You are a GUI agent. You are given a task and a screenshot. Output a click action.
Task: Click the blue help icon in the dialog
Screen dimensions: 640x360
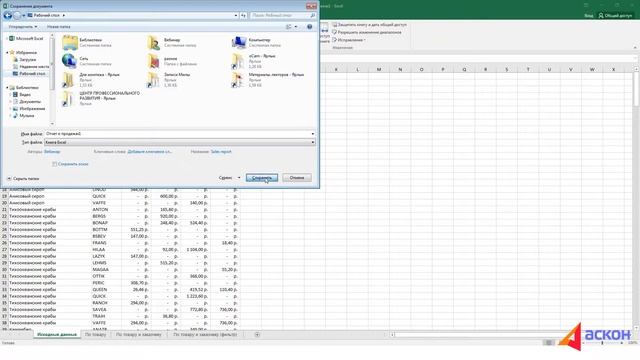click(309, 27)
